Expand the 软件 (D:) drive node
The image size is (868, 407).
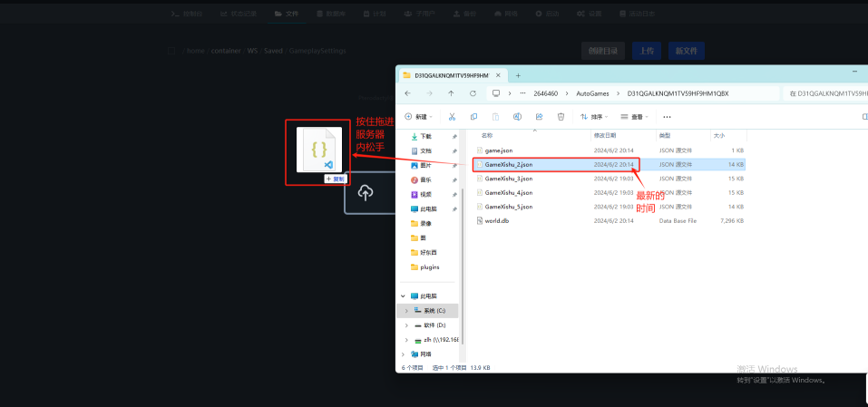407,325
